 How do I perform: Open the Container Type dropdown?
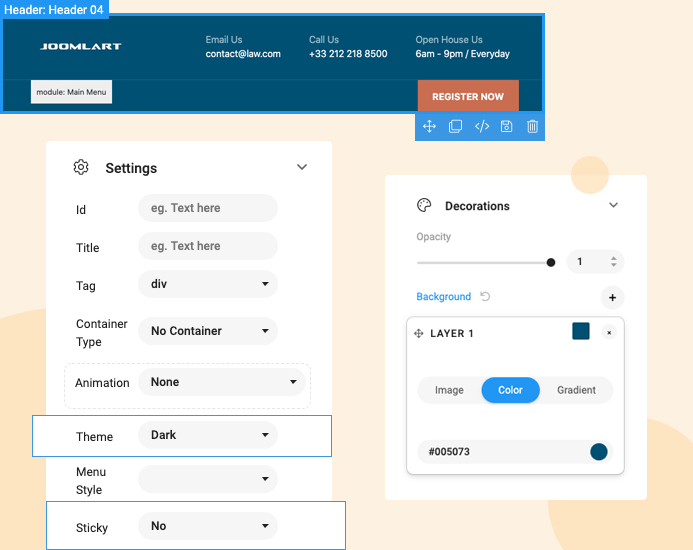pos(208,331)
